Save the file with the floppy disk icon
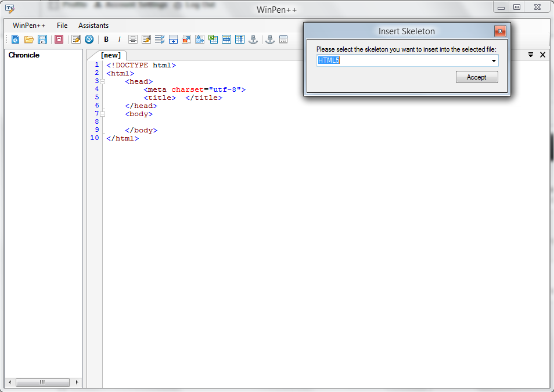The width and height of the screenshot is (554, 392). pos(42,39)
